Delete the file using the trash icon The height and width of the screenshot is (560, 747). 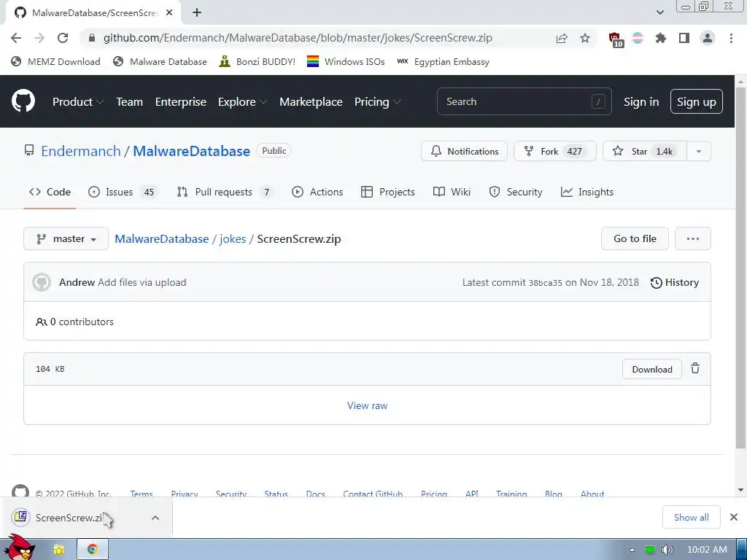click(695, 368)
